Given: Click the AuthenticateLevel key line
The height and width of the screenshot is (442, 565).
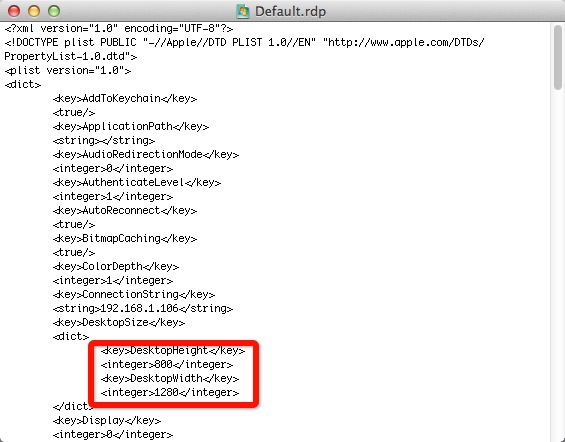Looking at the screenshot, I should pyautogui.click(x=137, y=182).
